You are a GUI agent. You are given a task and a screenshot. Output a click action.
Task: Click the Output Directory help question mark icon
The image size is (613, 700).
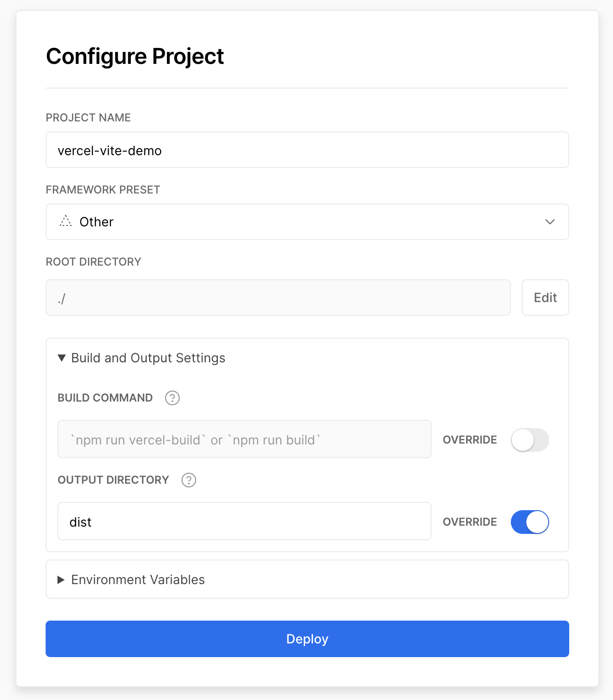(189, 480)
